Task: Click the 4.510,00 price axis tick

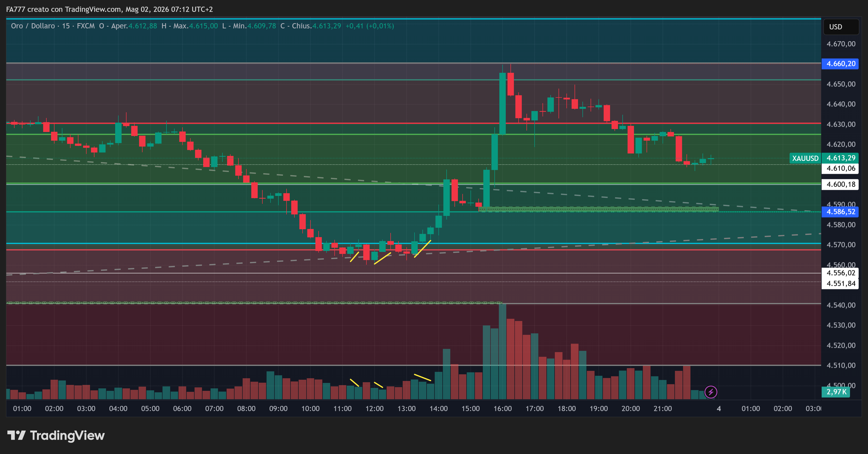Action: tap(841, 365)
